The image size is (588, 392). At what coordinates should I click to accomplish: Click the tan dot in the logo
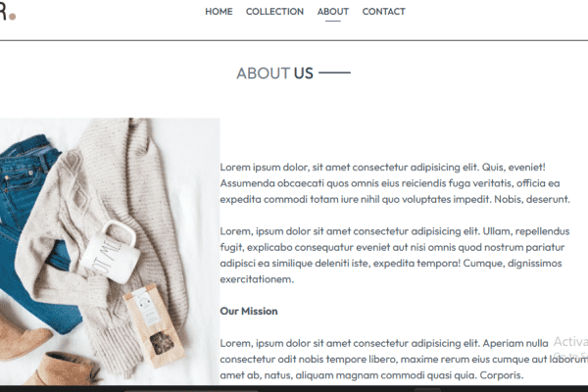(x=12, y=17)
